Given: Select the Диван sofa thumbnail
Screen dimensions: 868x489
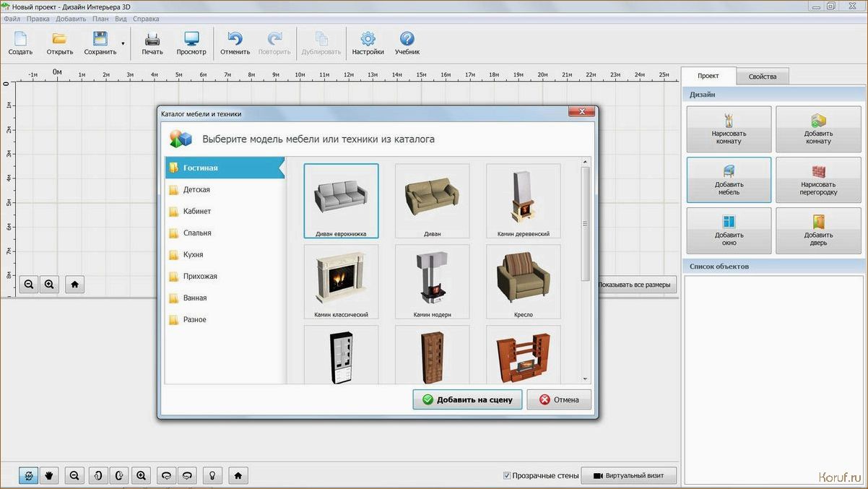Looking at the screenshot, I should tap(432, 201).
